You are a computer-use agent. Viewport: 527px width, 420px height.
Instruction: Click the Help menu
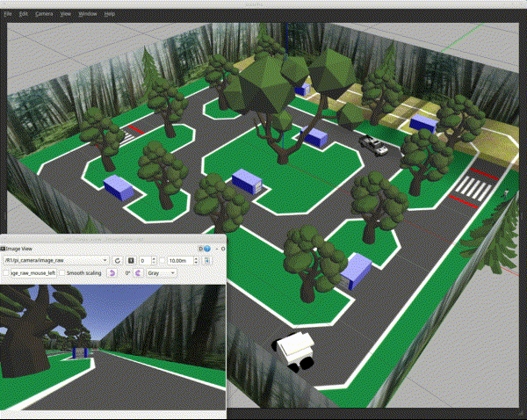pos(110,15)
